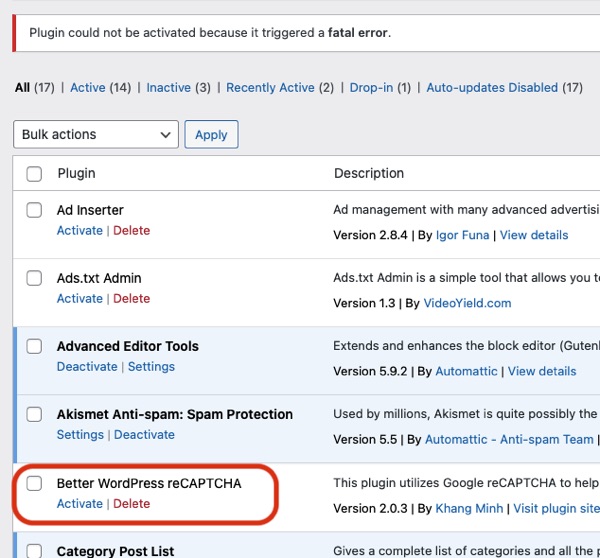Delete the Ad Inserter plugin

[131, 231]
